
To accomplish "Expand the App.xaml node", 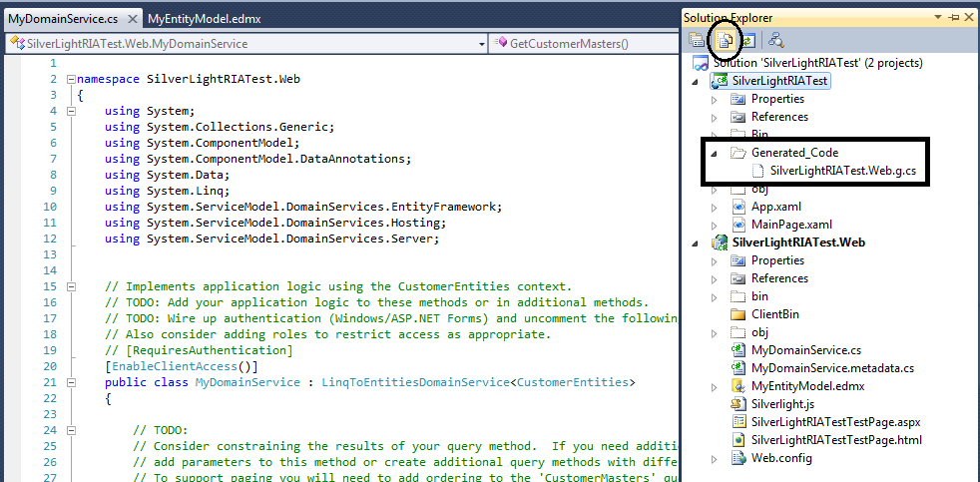I will click(715, 207).
